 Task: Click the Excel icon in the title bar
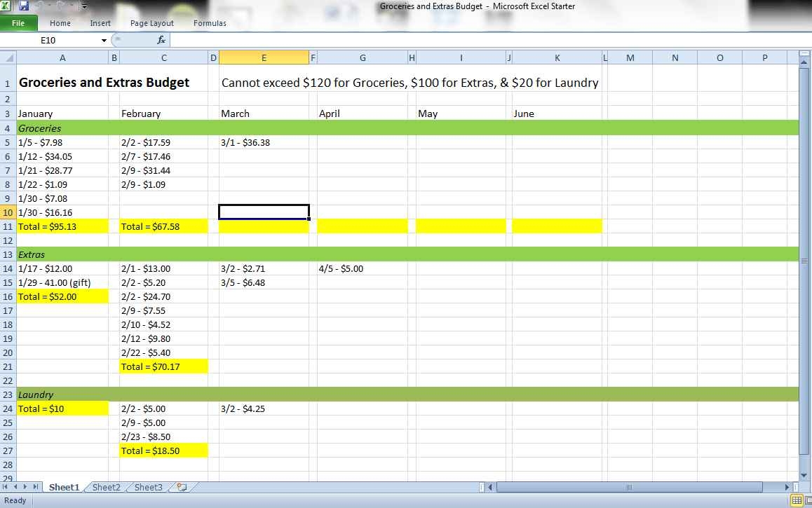[6, 6]
